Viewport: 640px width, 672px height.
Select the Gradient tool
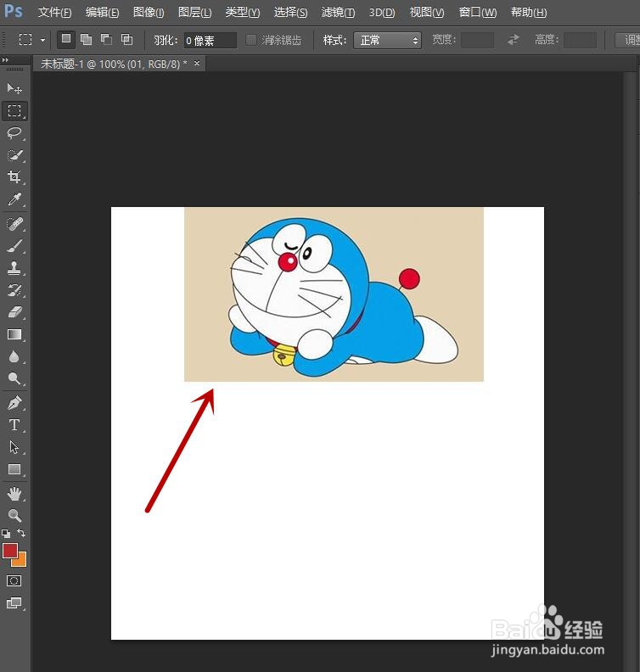(x=14, y=334)
